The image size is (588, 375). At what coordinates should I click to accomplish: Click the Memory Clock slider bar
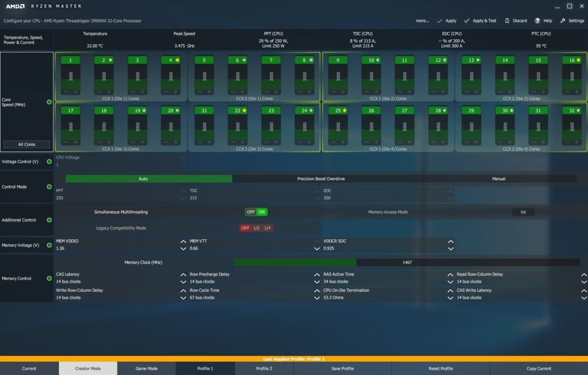click(407, 262)
